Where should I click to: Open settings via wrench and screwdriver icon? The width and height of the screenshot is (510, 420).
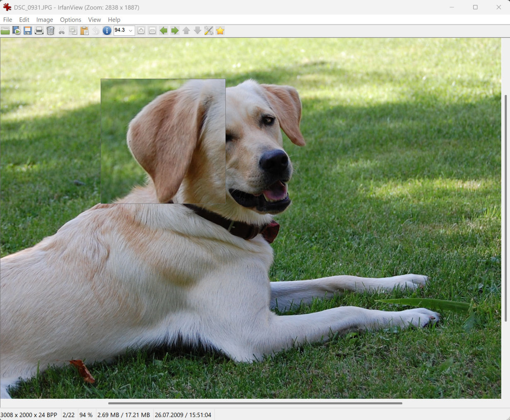point(209,31)
